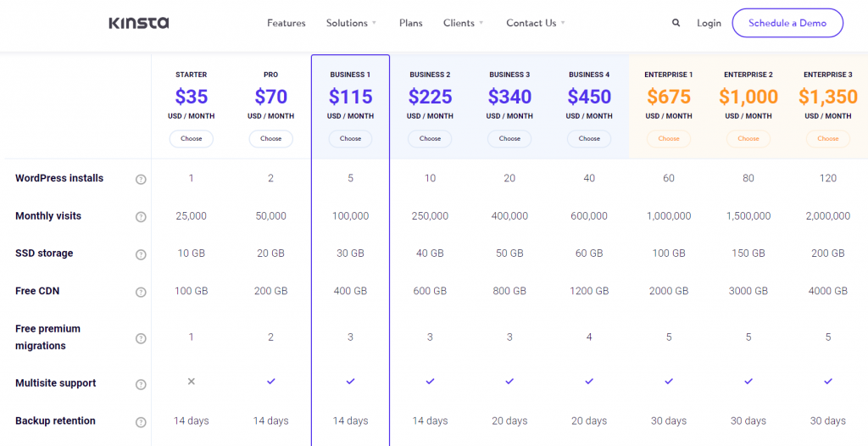
Task: Choose the Business 1 plan
Action: point(350,138)
